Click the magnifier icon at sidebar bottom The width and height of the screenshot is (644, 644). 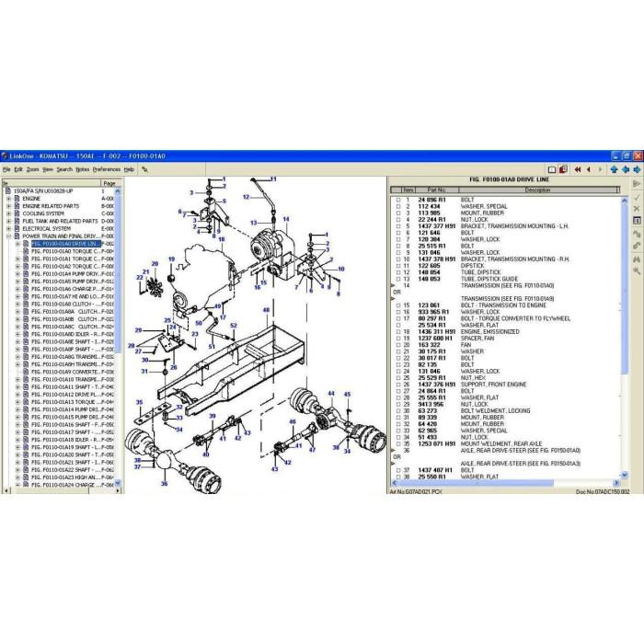637,271
